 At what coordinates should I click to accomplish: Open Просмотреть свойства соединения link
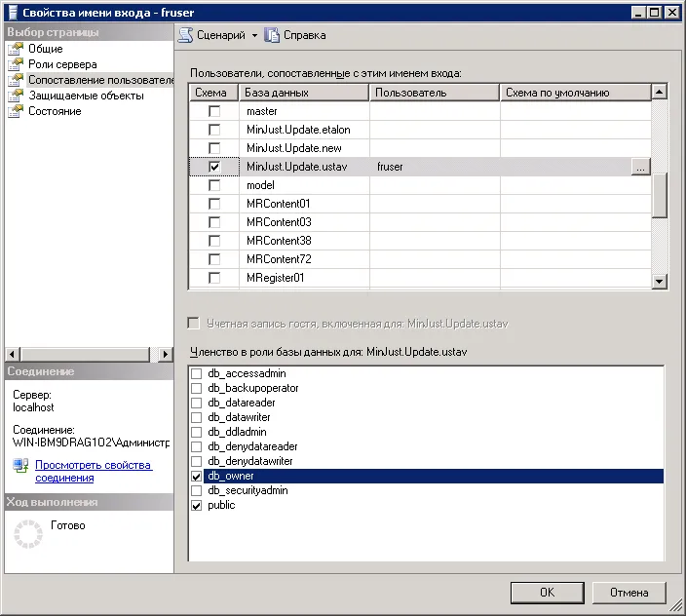coord(94,471)
